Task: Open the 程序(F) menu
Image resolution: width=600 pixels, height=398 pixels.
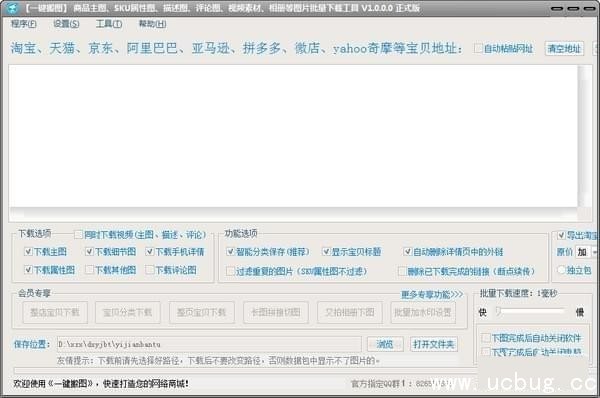Action: point(24,24)
